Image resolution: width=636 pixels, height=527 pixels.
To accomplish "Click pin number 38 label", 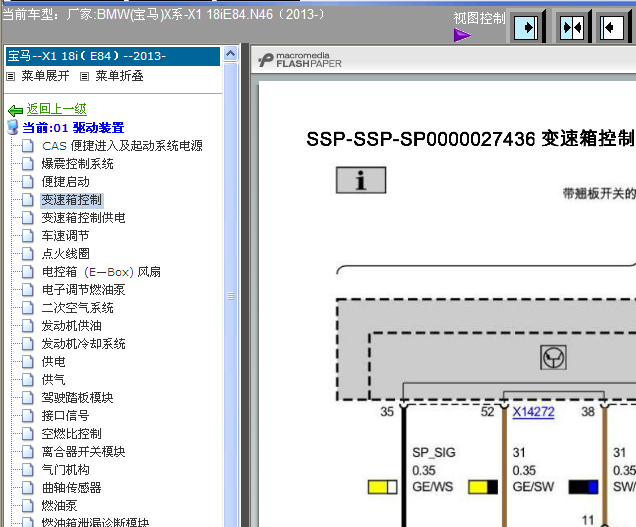I will pos(588,412).
